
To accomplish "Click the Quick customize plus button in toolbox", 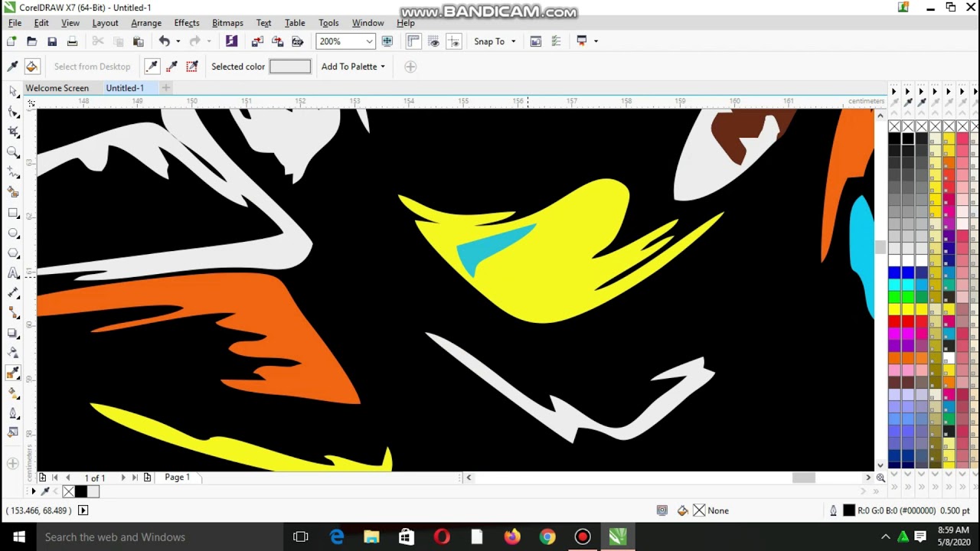I will (12, 463).
